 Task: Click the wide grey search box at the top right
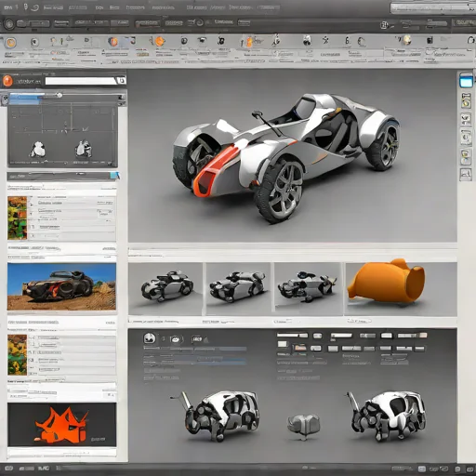(432, 8)
